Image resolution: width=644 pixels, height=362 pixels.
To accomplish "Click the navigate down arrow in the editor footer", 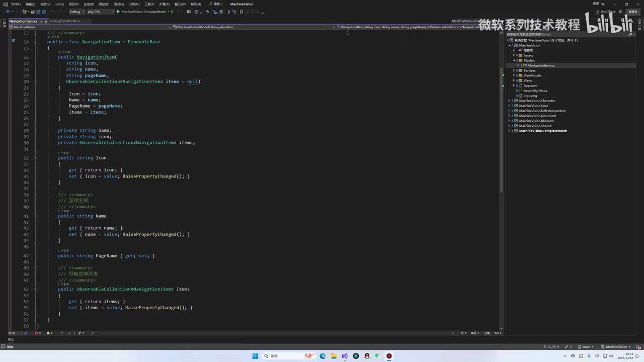I will pos(69,333).
